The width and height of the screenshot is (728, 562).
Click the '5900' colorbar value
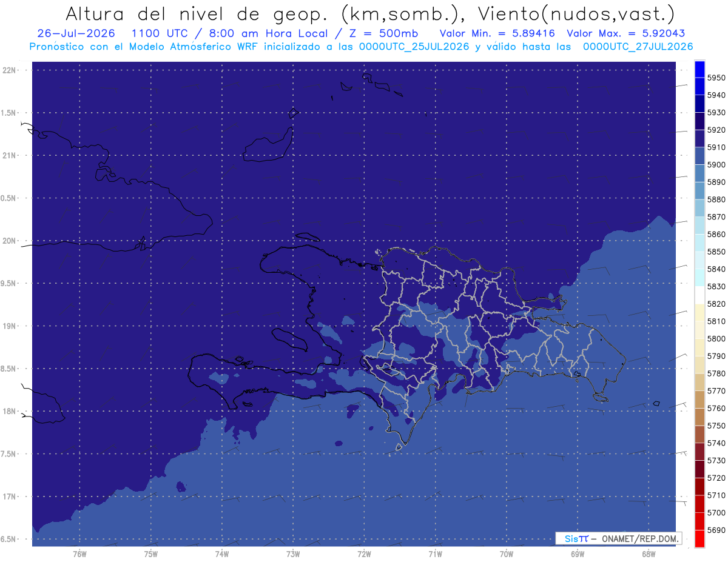tap(716, 165)
